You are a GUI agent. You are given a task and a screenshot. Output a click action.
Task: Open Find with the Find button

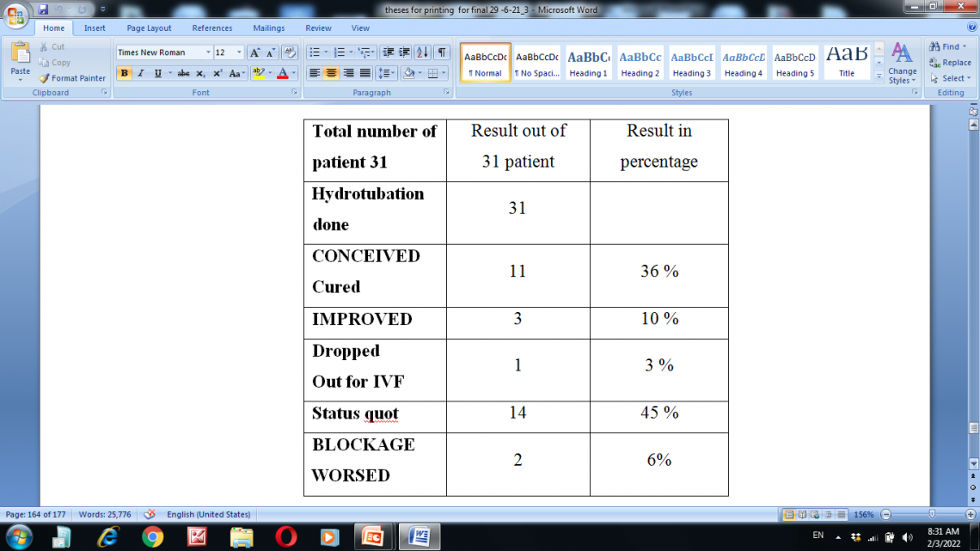pyautogui.click(x=944, y=46)
